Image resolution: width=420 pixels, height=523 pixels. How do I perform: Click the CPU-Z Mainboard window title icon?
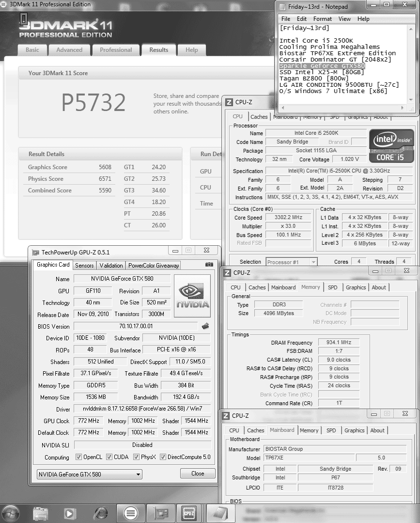click(x=226, y=415)
